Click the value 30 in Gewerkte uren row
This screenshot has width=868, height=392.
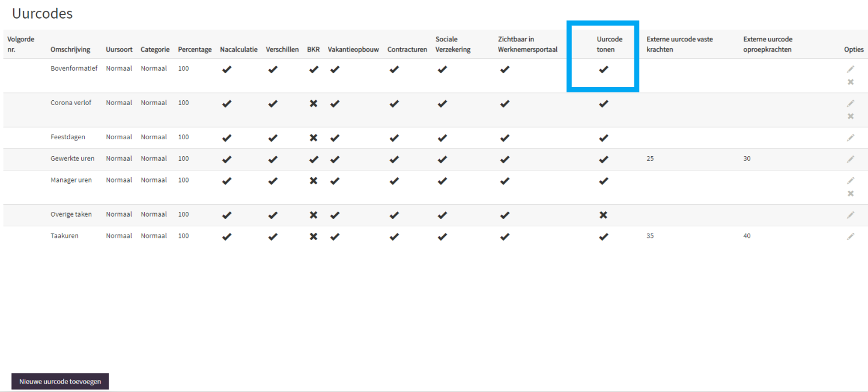point(747,159)
